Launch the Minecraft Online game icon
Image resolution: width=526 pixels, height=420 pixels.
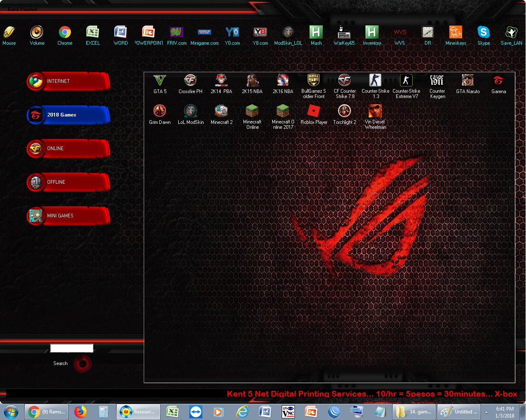(252, 117)
